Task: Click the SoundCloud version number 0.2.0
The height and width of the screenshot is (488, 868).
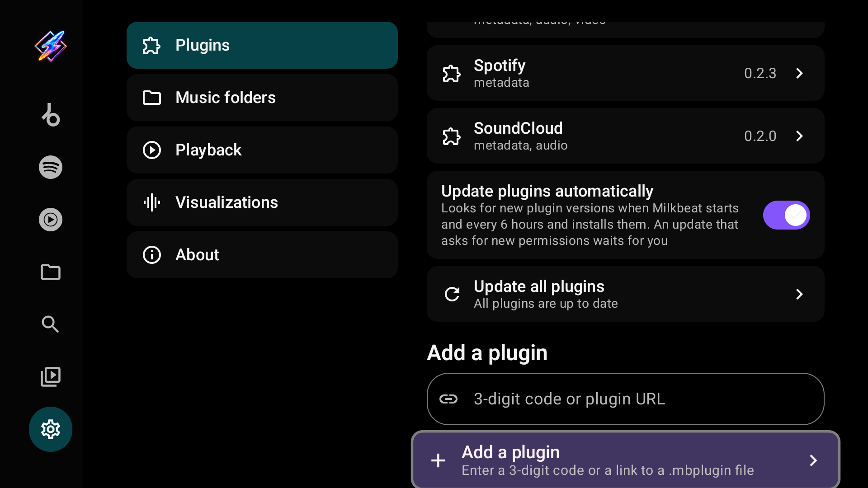Action: click(760, 136)
